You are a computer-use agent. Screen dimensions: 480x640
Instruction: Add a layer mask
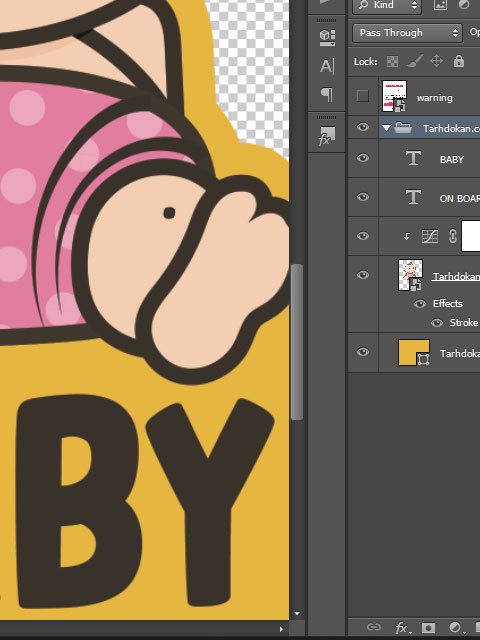pyautogui.click(x=428, y=627)
